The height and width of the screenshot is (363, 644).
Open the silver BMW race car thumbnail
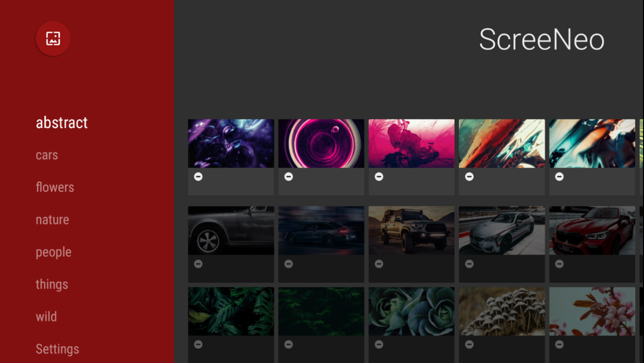click(x=502, y=230)
